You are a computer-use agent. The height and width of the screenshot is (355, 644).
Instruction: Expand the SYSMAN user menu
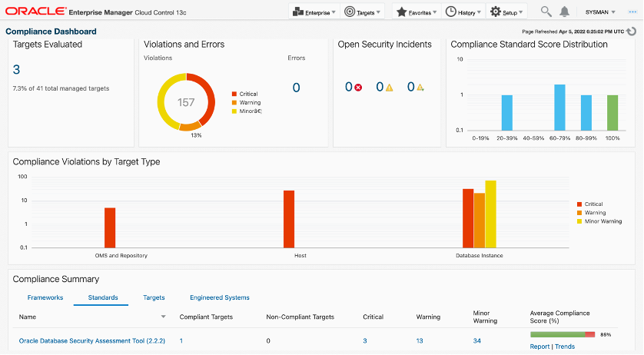tap(600, 12)
